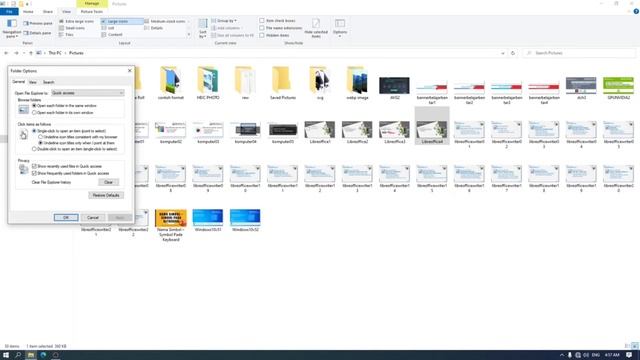Click Cancel in Folder Options
640x360 pixels.
point(93,218)
